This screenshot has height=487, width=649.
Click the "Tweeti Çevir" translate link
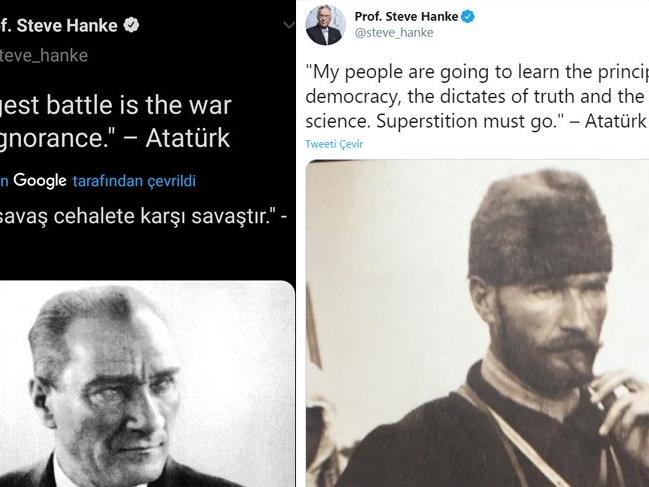[x=334, y=144]
